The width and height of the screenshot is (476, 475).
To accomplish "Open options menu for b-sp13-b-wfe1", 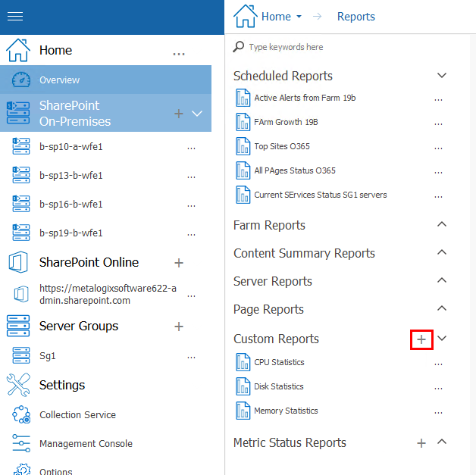I will [x=191, y=177].
